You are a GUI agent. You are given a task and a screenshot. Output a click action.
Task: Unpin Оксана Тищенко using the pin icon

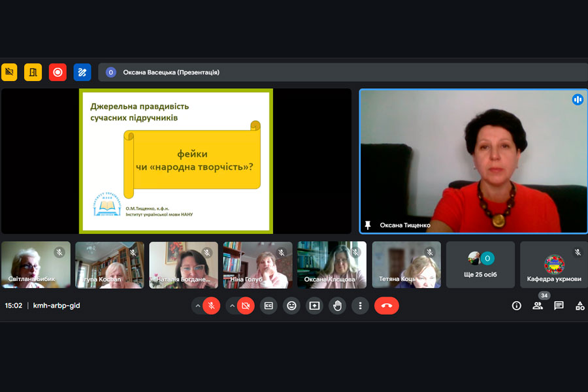point(368,225)
